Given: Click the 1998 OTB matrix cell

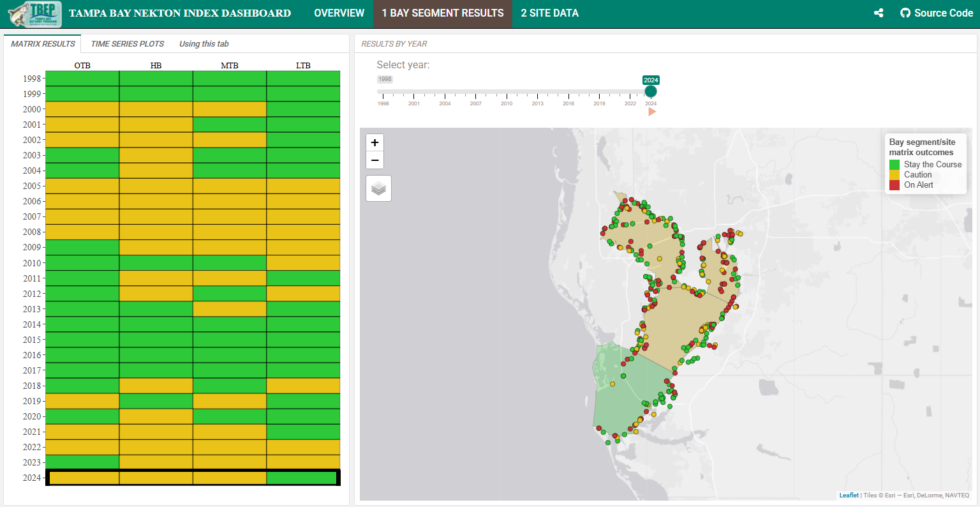Looking at the screenshot, I should coord(82,79).
